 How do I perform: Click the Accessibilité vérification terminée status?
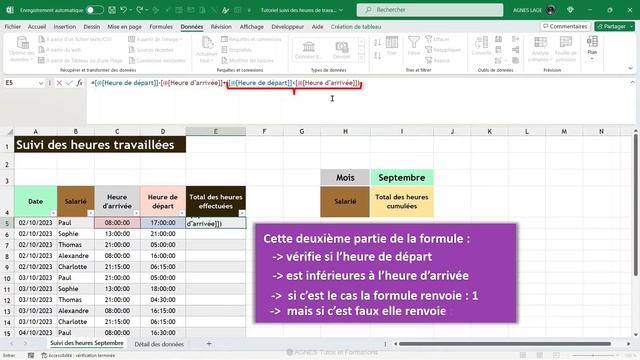pyautogui.click(x=78, y=356)
